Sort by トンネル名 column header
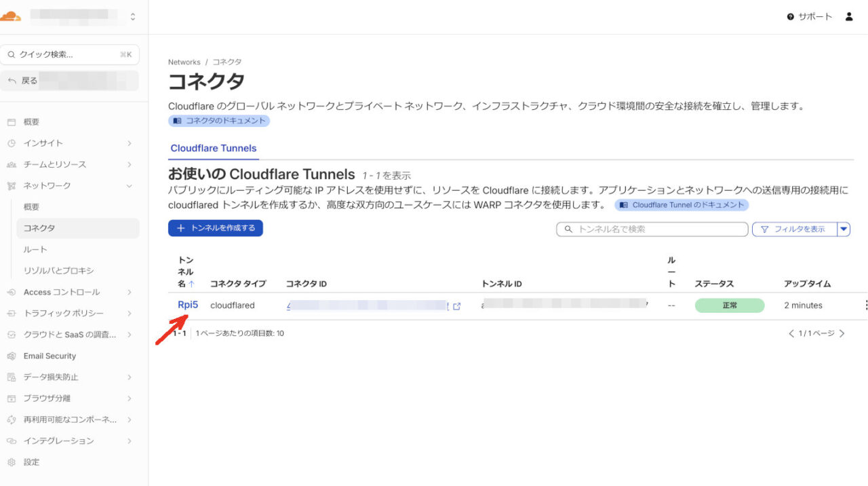The image size is (868, 486). pyautogui.click(x=186, y=272)
